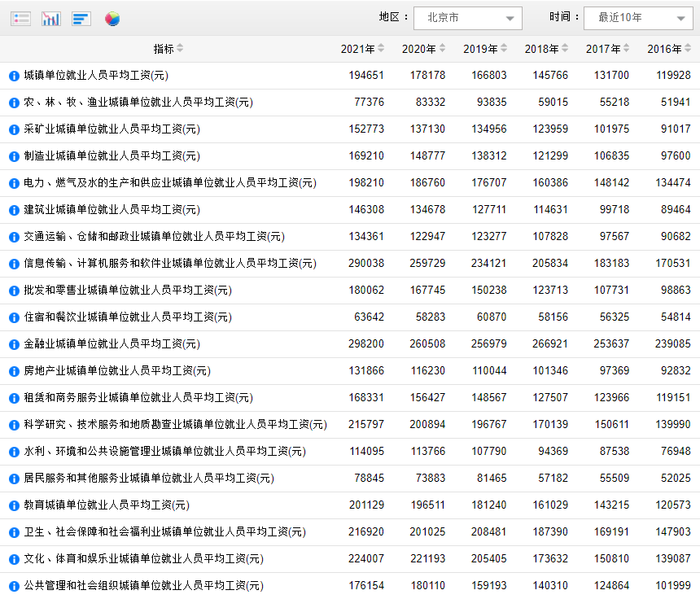Click value 194651 in 2021年 column
Image resolution: width=700 pixels, height=599 pixels.
click(x=366, y=76)
